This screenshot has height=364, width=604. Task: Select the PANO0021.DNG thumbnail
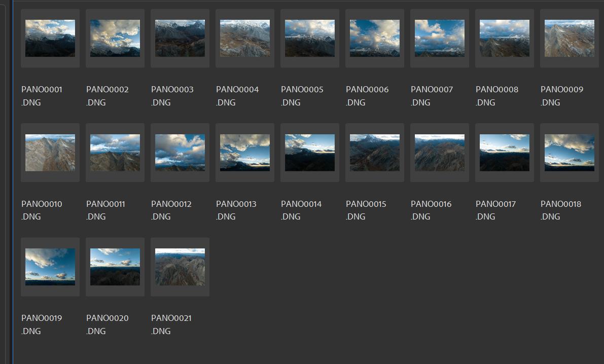[x=180, y=267]
